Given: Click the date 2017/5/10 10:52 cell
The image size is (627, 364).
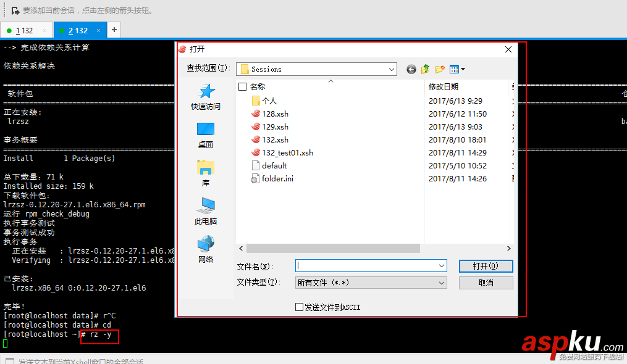Looking at the screenshot, I should point(458,165).
